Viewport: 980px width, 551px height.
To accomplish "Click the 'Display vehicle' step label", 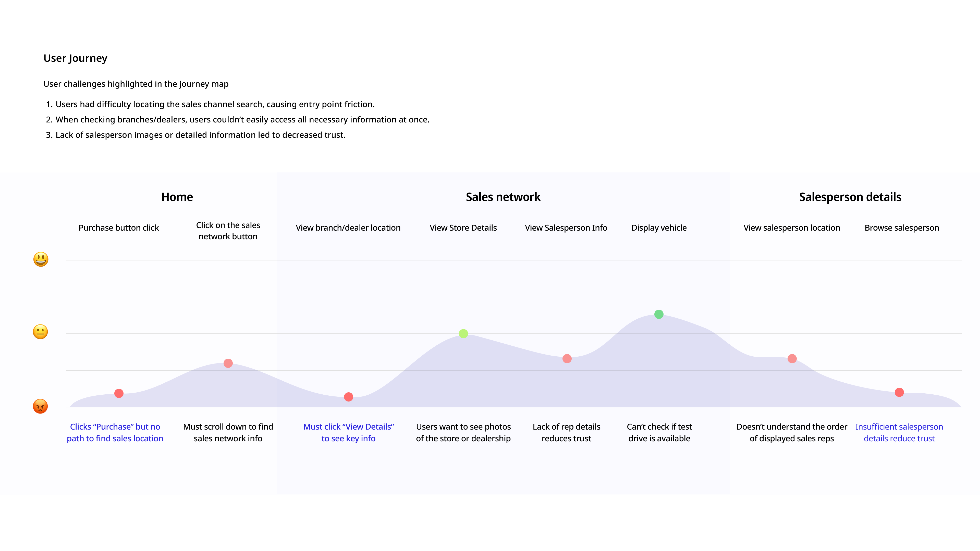I will 659,228.
